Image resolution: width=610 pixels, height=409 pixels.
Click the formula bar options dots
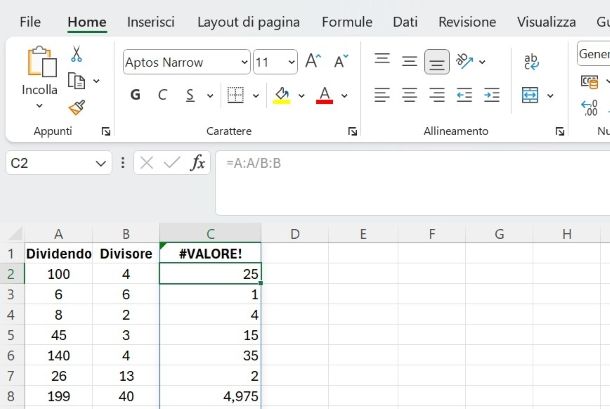pyautogui.click(x=123, y=163)
